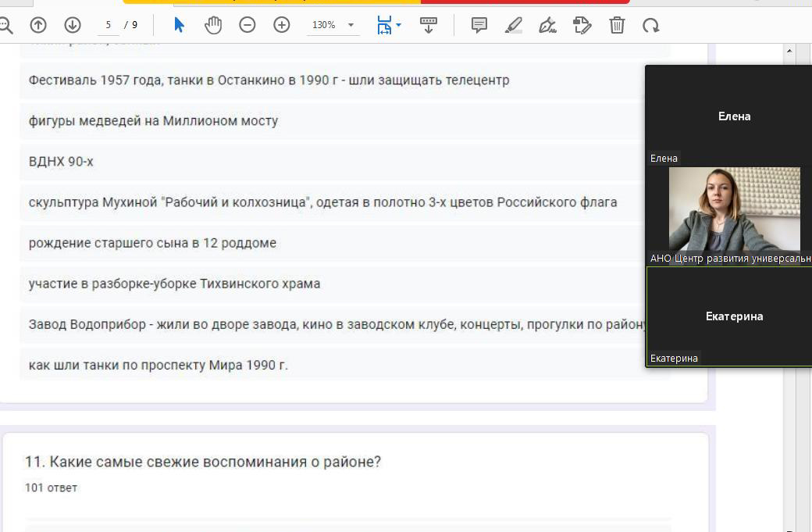Go to next page with down arrow
This screenshot has width=812, height=532.
click(73, 25)
